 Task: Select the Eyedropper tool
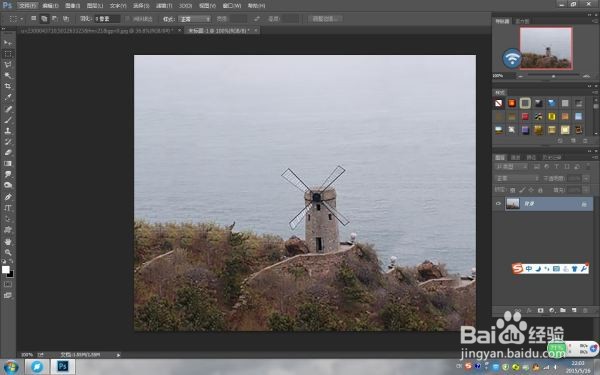pos(8,97)
